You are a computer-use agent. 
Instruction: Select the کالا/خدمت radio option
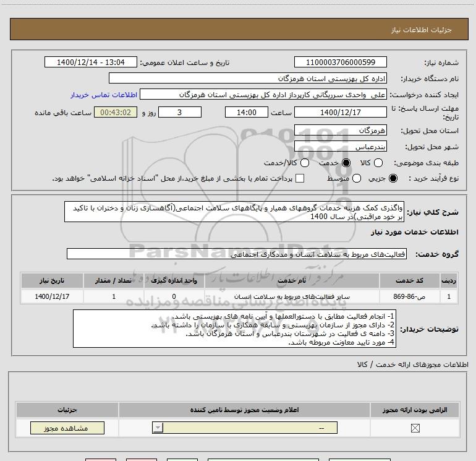pos(305,163)
